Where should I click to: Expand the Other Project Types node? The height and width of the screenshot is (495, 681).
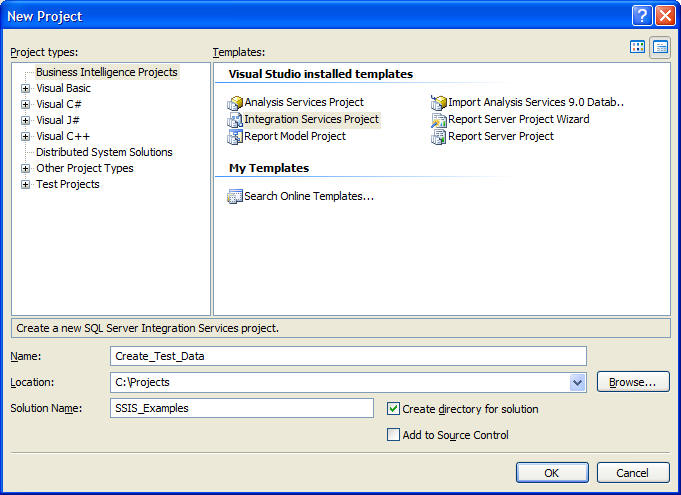(x=26, y=168)
